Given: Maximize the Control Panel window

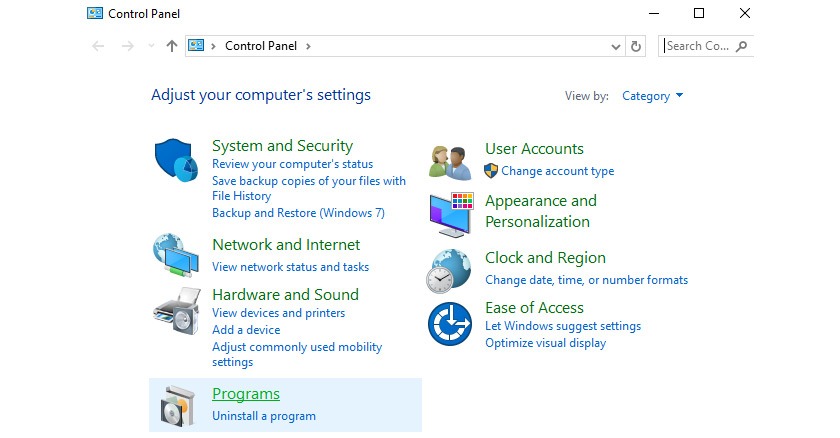Looking at the screenshot, I should (699, 13).
